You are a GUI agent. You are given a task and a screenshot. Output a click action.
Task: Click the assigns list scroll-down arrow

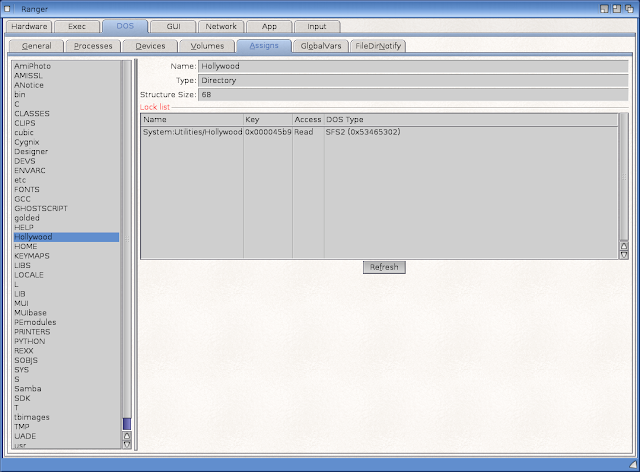(x=127, y=445)
